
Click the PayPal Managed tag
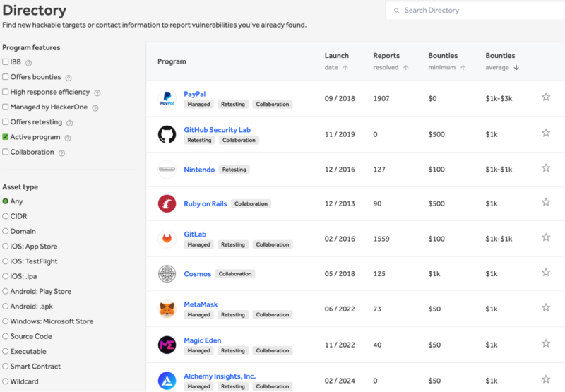(198, 104)
